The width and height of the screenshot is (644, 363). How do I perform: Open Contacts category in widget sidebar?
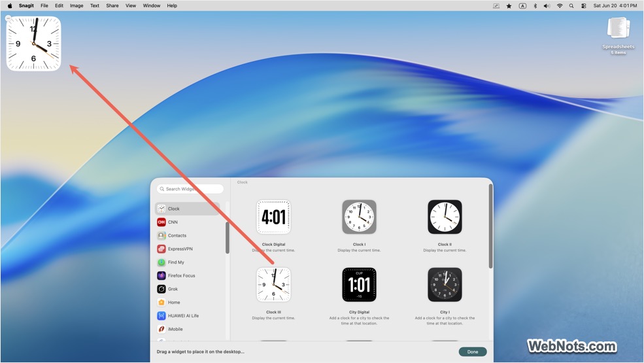[187, 235]
